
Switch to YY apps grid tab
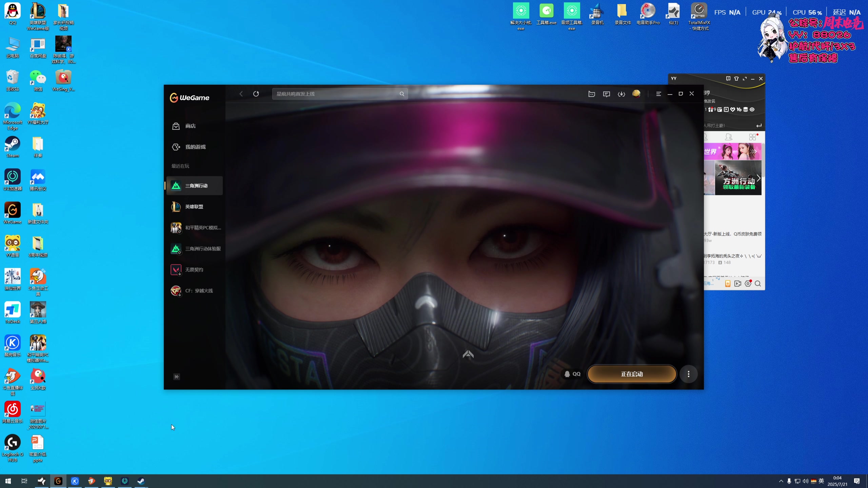click(753, 137)
